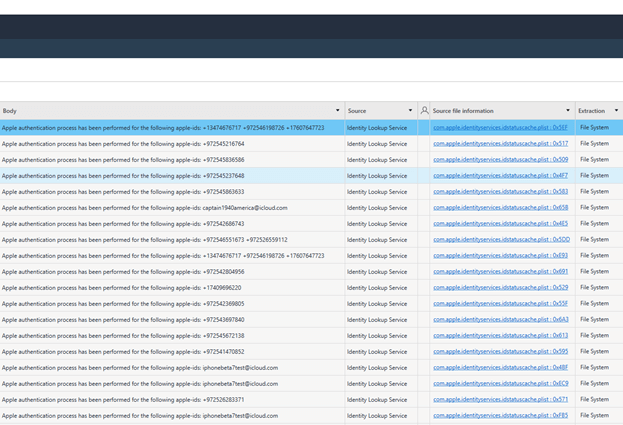Screen dimensions: 623x425
Task: Open the Source file information filter dropdown
Action: point(568,111)
